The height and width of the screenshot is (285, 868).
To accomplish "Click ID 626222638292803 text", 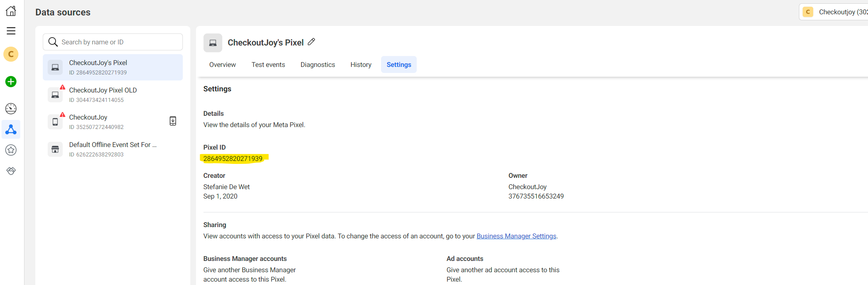I will click(96, 155).
